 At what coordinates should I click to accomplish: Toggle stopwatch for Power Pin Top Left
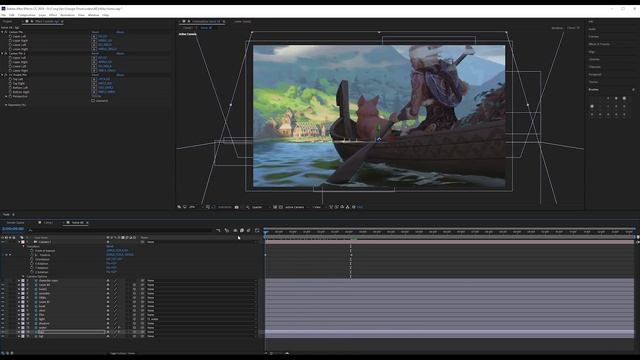coord(10,79)
